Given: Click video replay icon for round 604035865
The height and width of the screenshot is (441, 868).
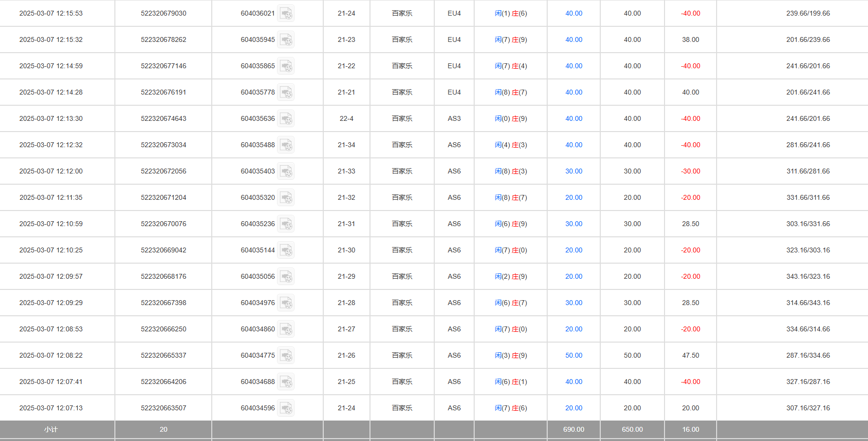Looking at the screenshot, I should (x=286, y=66).
